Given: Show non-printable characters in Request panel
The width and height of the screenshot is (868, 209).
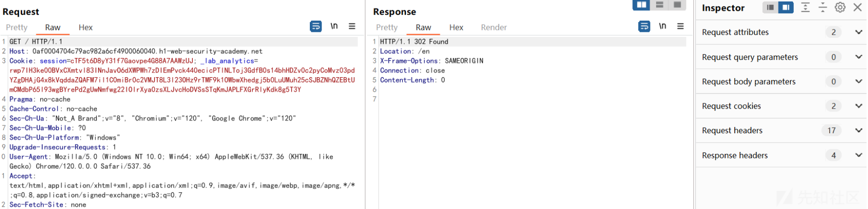Looking at the screenshot, I should point(334,26).
